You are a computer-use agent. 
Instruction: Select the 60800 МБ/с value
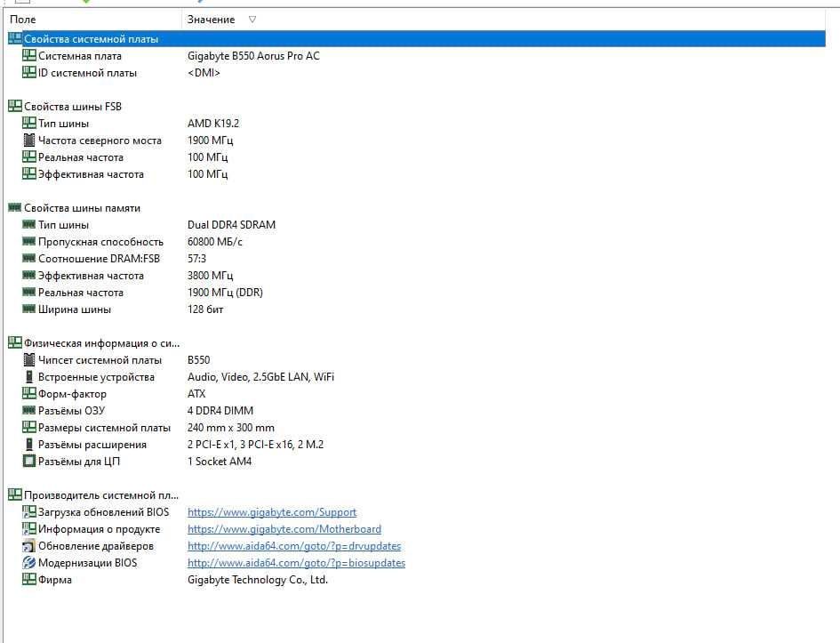215,242
